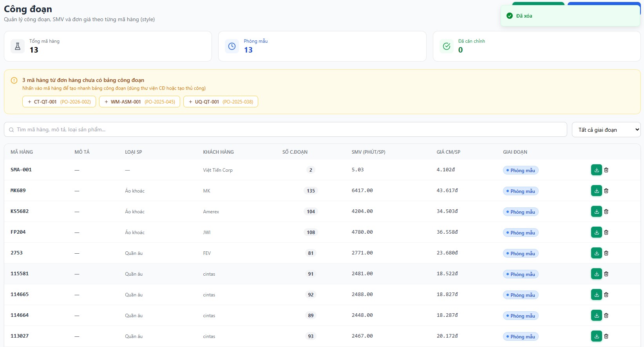Screen dimensions: 644x347
Task: Download style 114665 operation sheet
Action: click(596, 294)
